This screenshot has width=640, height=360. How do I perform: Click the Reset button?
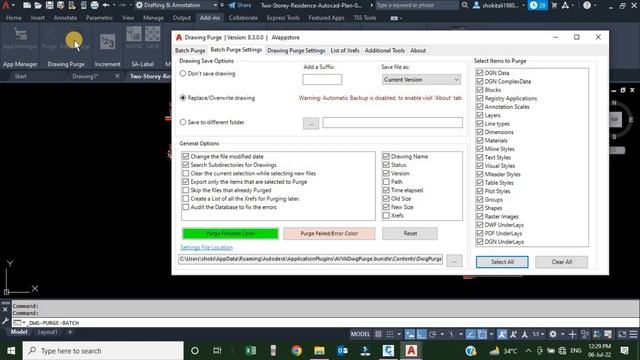click(x=410, y=233)
